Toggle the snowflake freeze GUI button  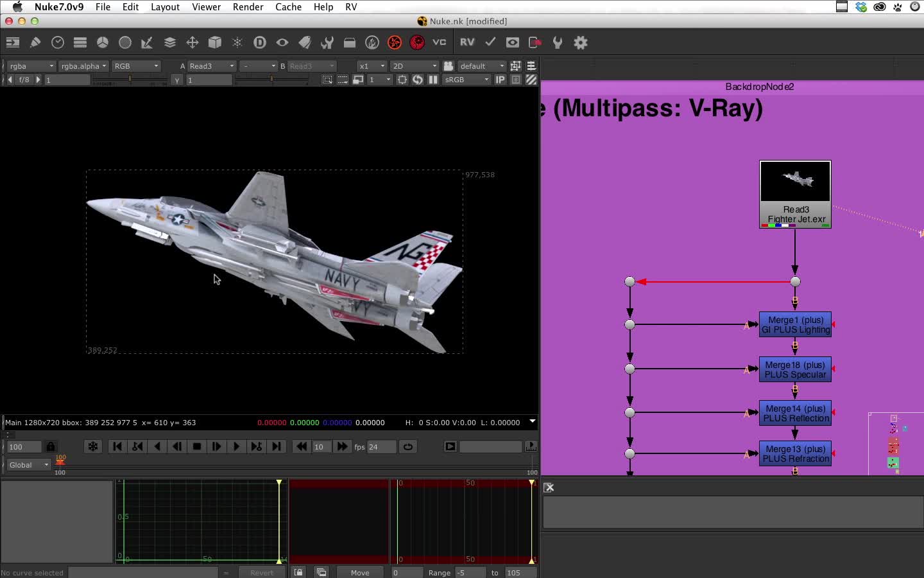tap(93, 446)
